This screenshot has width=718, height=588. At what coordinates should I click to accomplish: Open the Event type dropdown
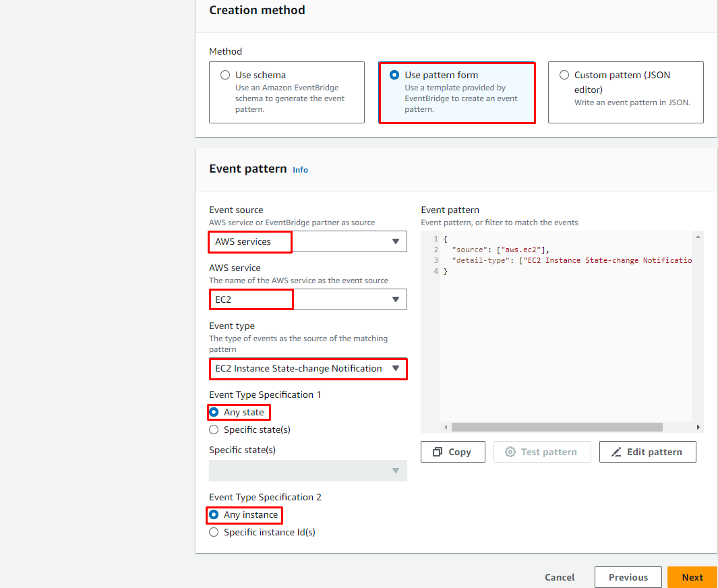coord(308,369)
